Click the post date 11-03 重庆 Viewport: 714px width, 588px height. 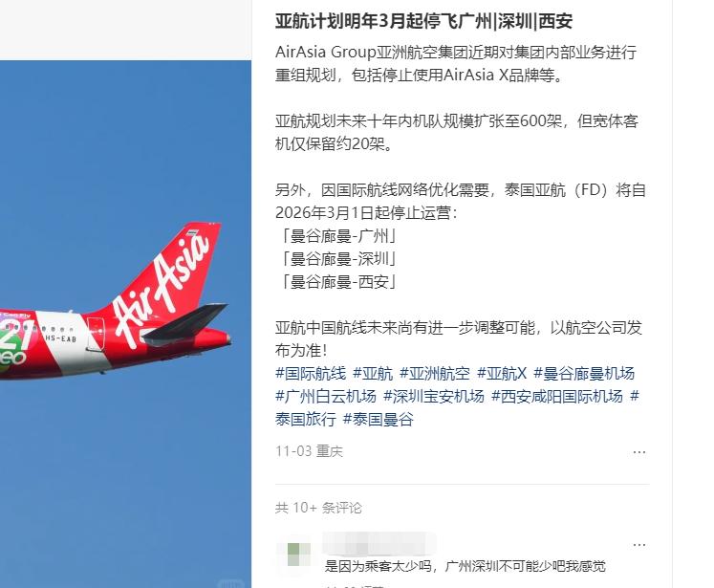pyautogui.click(x=309, y=451)
